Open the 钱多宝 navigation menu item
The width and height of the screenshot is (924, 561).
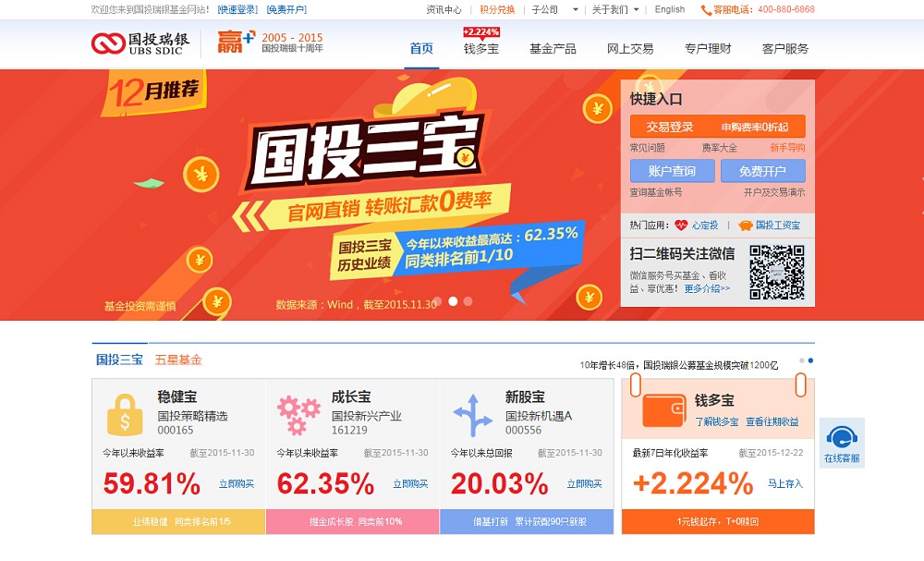(x=480, y=49)
